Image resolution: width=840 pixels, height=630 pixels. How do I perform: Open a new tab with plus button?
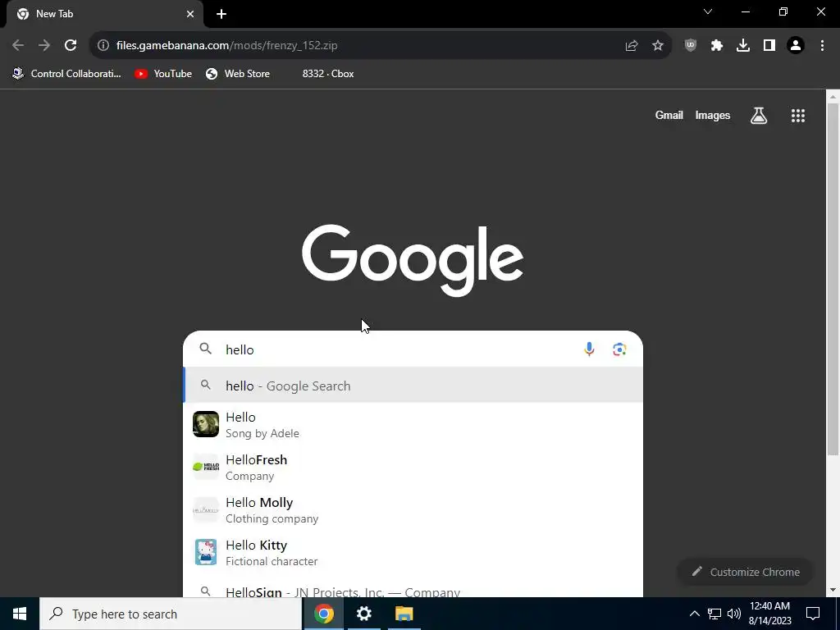pos(221,14)
